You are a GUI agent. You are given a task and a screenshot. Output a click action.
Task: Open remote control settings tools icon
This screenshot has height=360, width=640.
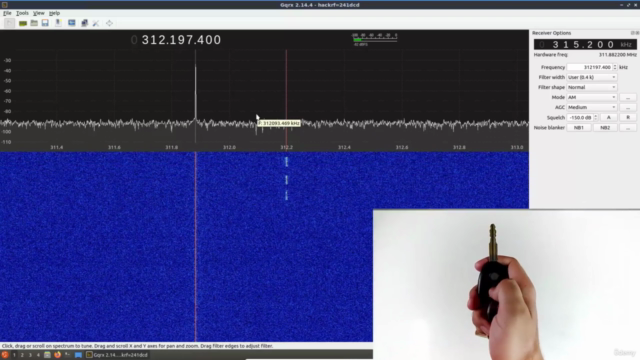[x=96, y=23]
